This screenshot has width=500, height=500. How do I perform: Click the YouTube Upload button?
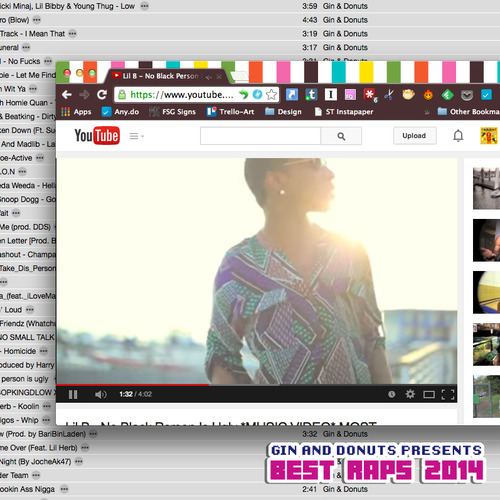(414, 136)
